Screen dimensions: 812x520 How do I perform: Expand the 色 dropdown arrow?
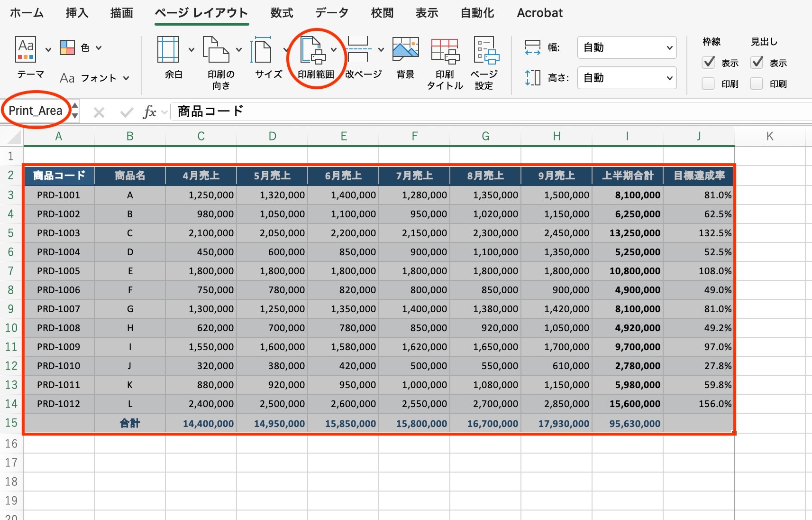pos(99,47)
